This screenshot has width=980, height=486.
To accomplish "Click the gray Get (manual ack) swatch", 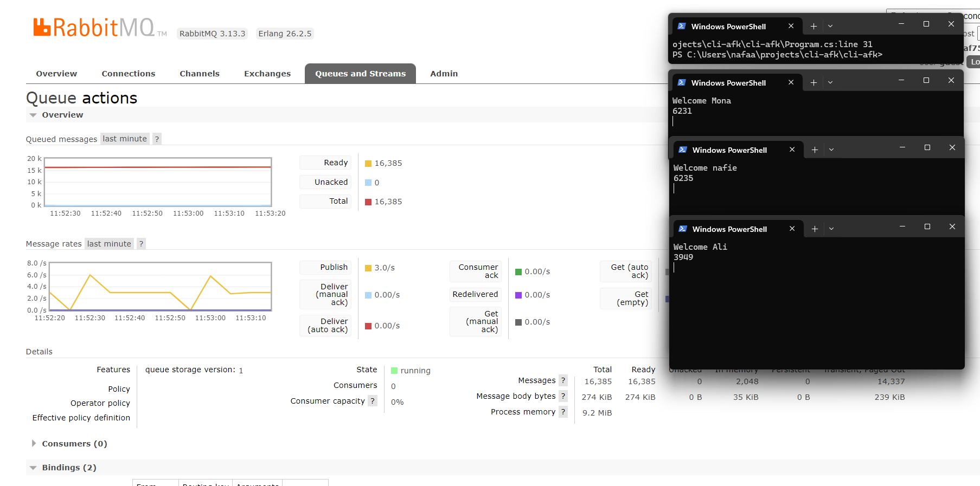I will (518, 322).
